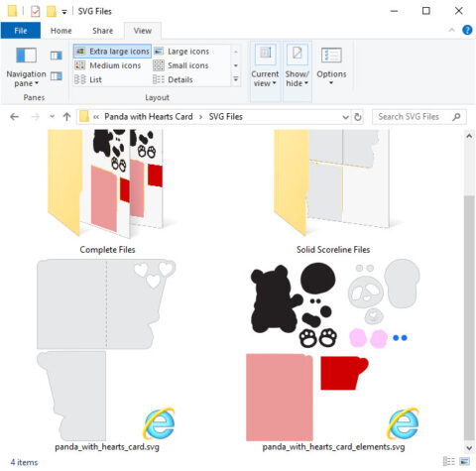Open the Options dropdown arrow
Screen dimensions: 476x471
pyautogui.click(x=331, y=82)
